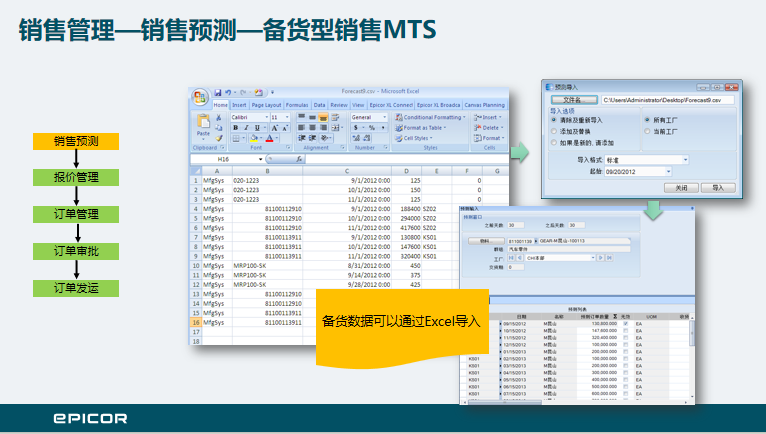
Task: Click Increase Decimal icon
Action: pos(356,138)
